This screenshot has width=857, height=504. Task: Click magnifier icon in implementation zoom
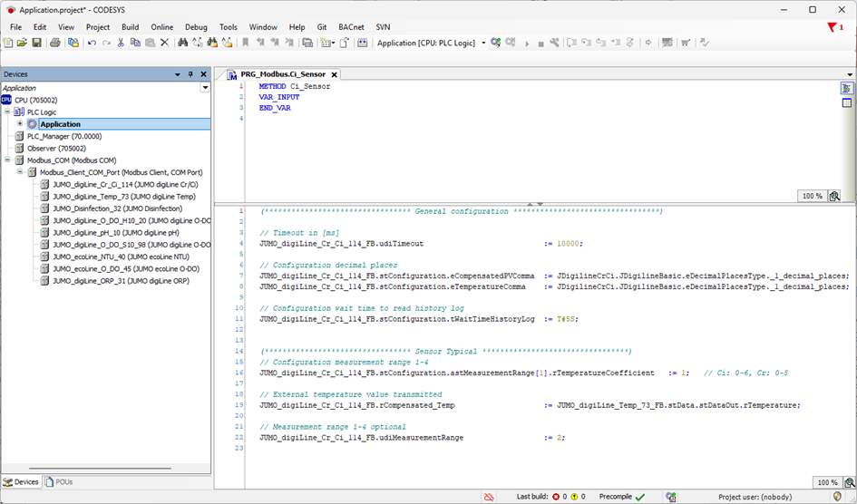click(x=850, y=482)
